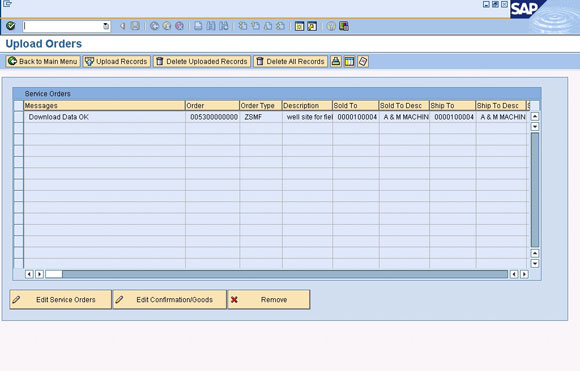
Task: Click the vertical scrollbar bottom up arrow
Action: [x=535, y=253]
